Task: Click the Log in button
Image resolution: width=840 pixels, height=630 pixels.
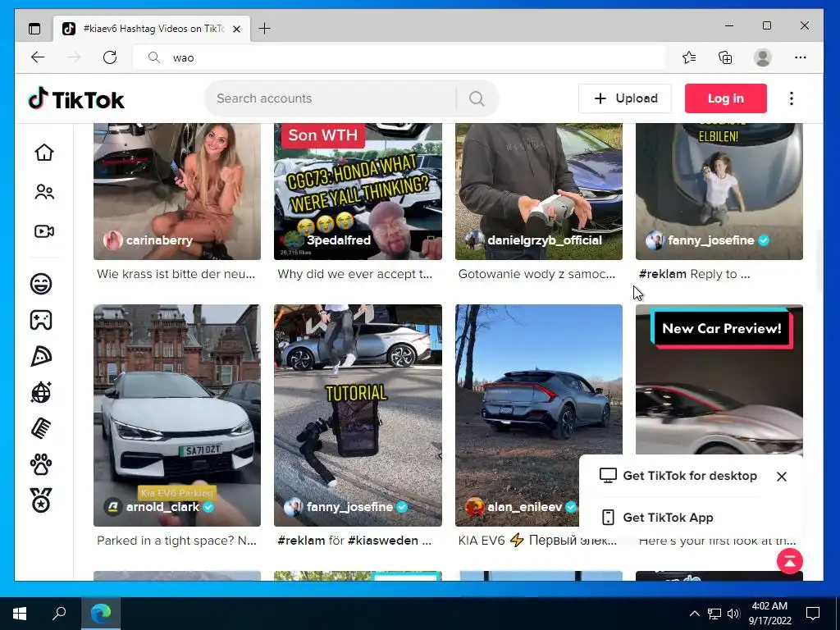Action: [x=725, y=98]
